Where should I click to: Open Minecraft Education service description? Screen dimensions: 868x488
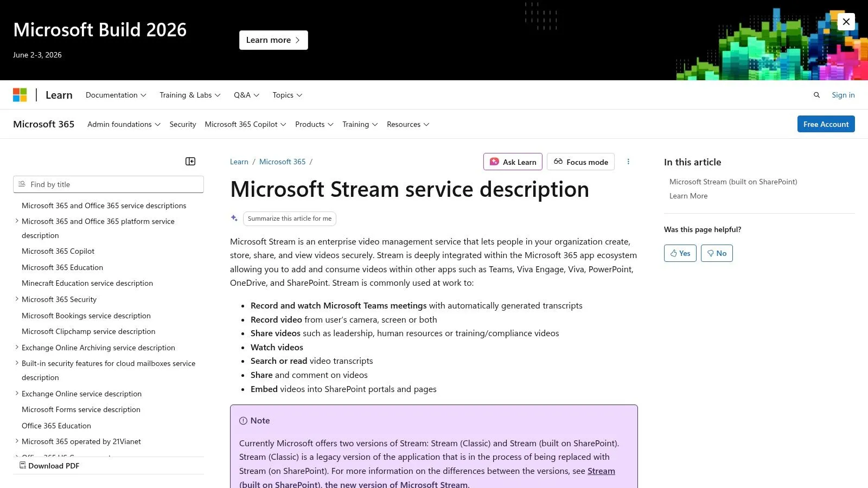87,283
